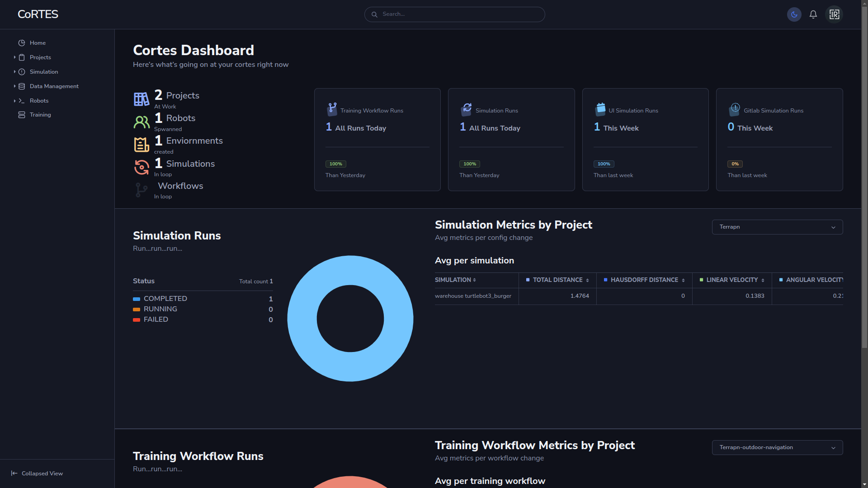The width and height of the screenshot is (868, 488).
Task: Click COMPLETED blue legend swatch
Action: (x=137, y=299)
